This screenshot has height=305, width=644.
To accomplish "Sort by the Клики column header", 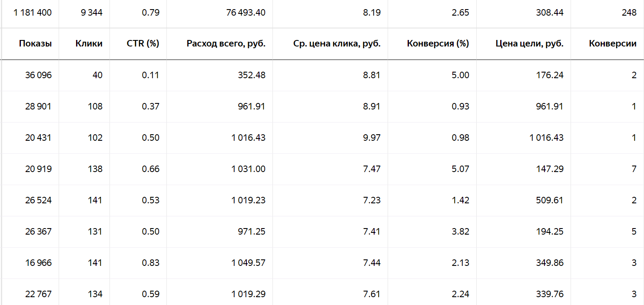I will tap(89, 43).
